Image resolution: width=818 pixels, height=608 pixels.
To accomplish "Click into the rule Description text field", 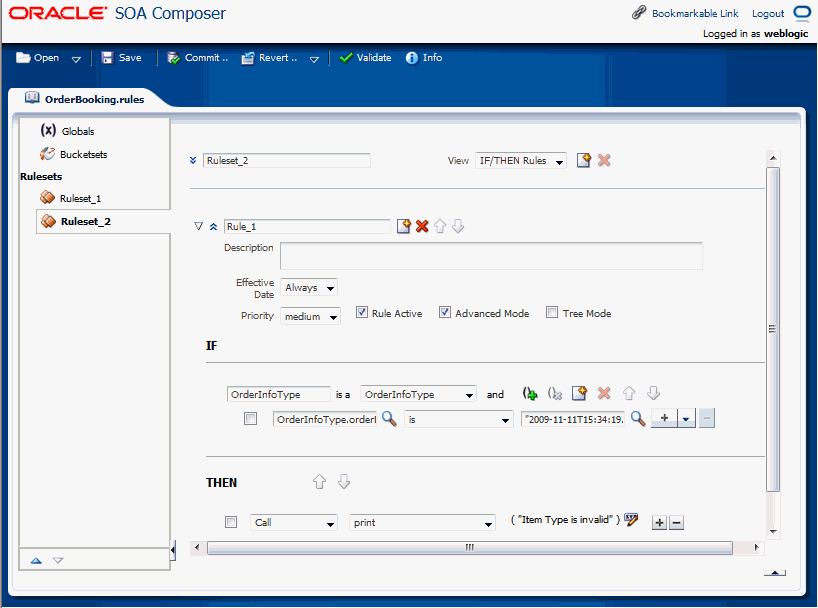I will [491, 256].
